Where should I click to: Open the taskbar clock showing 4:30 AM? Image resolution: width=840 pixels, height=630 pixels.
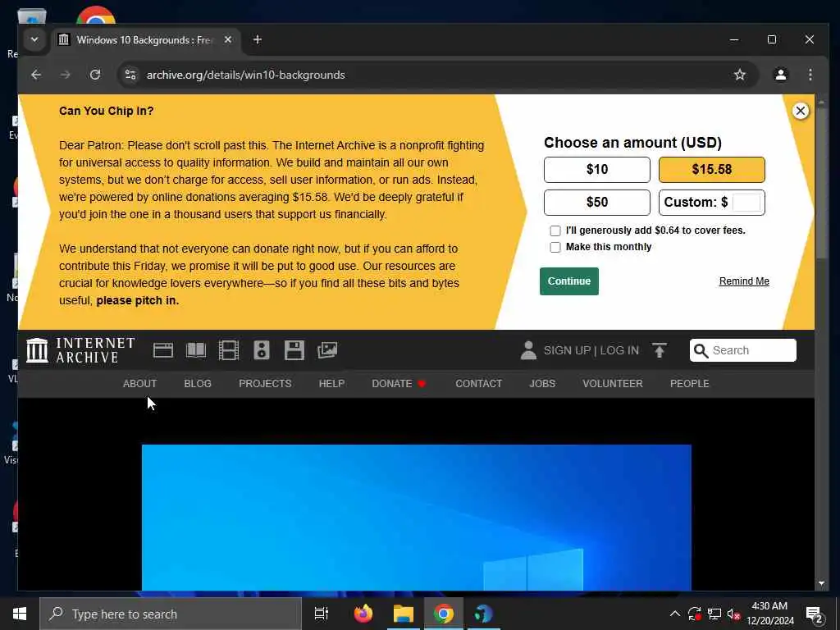[769, 614]
